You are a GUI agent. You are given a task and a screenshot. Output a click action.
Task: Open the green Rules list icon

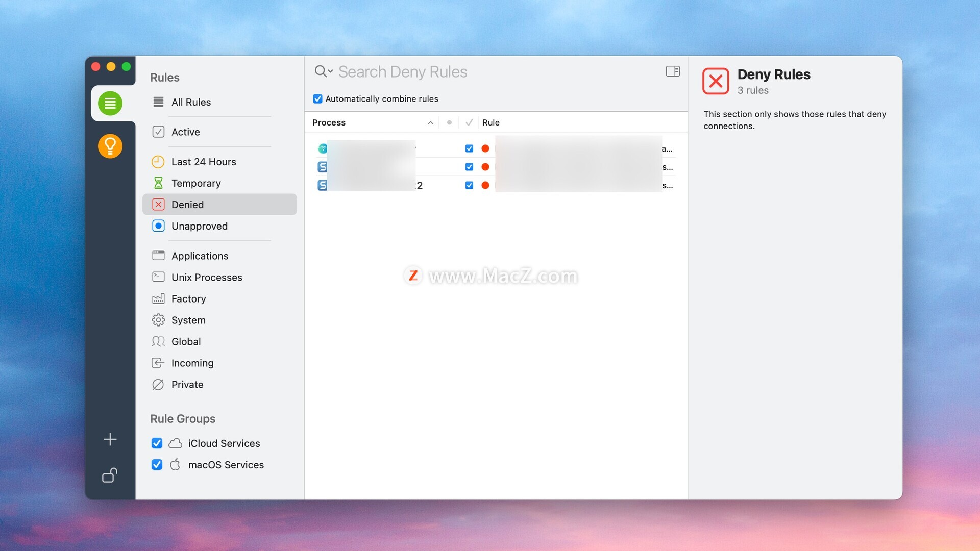tap(110, 103)
